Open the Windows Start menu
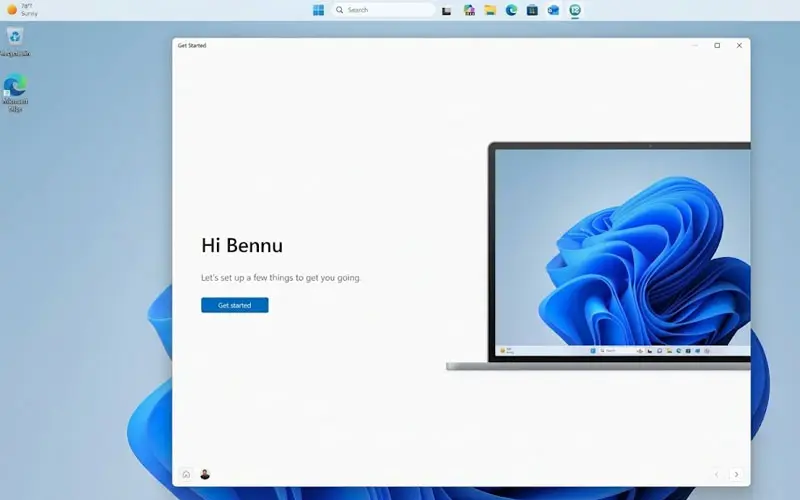 [318, 10]
